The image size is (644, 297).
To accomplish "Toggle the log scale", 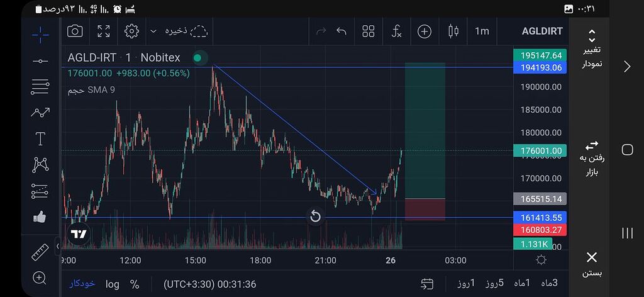I will tap(113, 284).
